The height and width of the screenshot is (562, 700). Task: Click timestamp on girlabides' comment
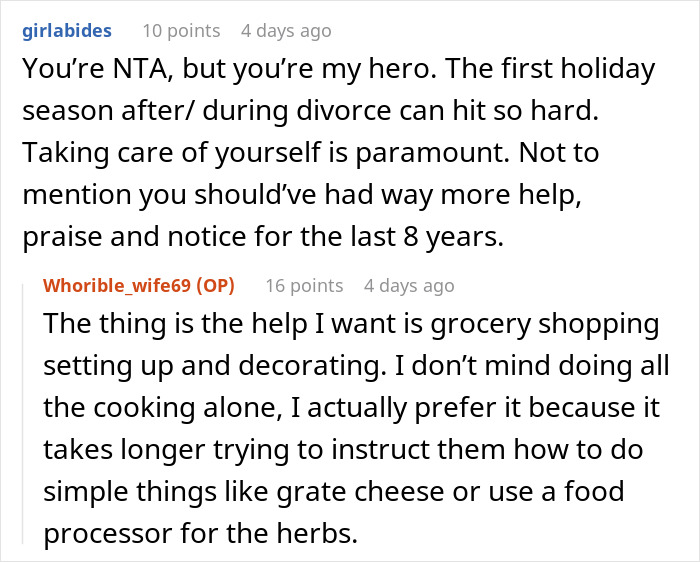click(x=285, y=31)
